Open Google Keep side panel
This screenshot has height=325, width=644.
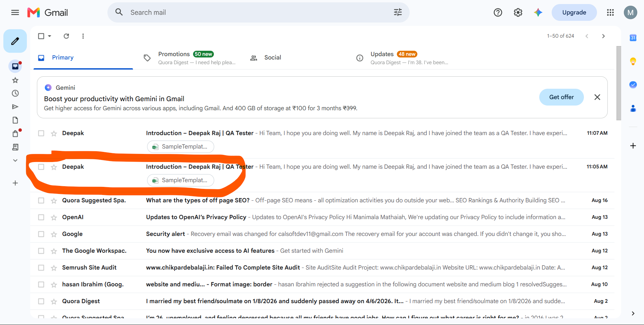(633, 61)
